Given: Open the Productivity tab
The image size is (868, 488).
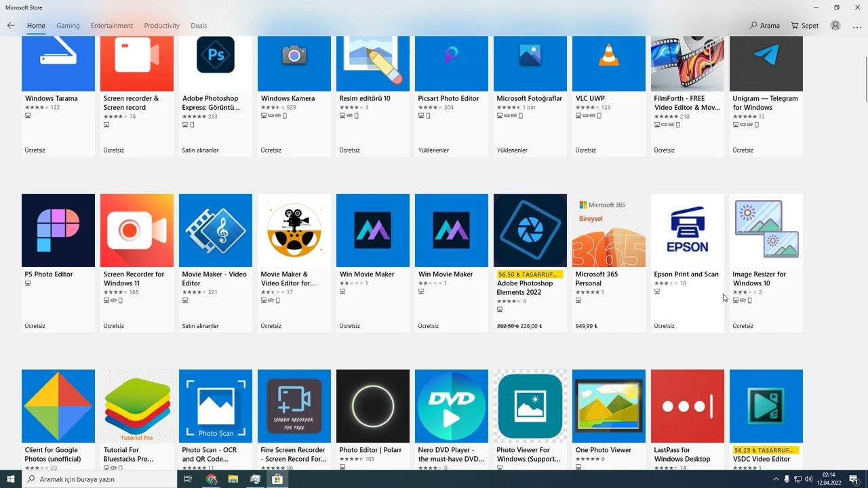Looking at the screenshot, I should click(161, 26).
